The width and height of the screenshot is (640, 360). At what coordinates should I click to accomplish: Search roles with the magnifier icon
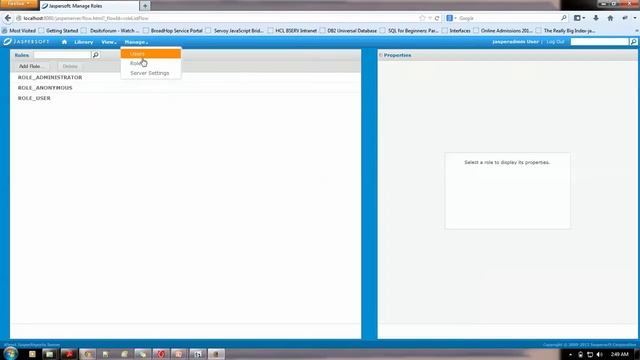96,55
